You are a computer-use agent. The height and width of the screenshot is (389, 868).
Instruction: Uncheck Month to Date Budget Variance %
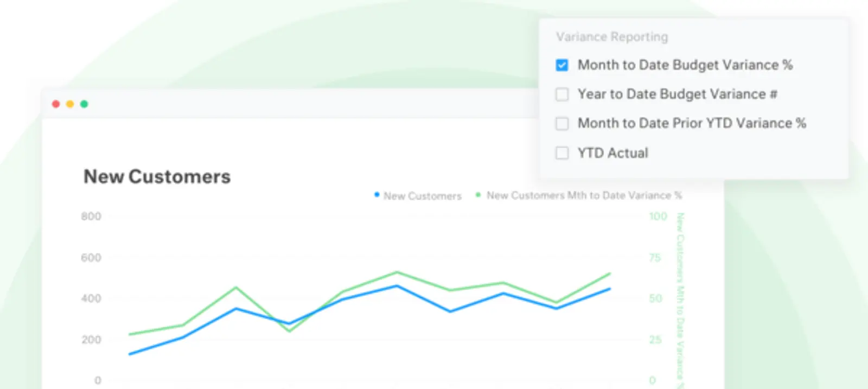pos(562,65)
